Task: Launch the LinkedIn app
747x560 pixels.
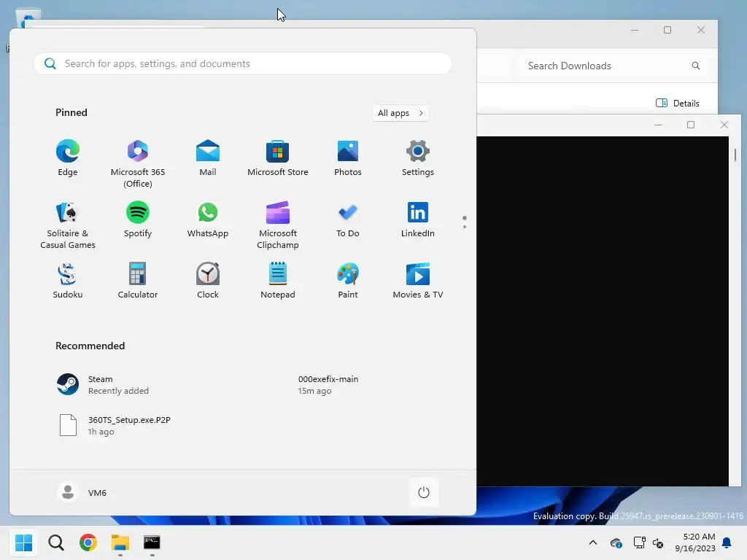Action: (x=418, y=219)
